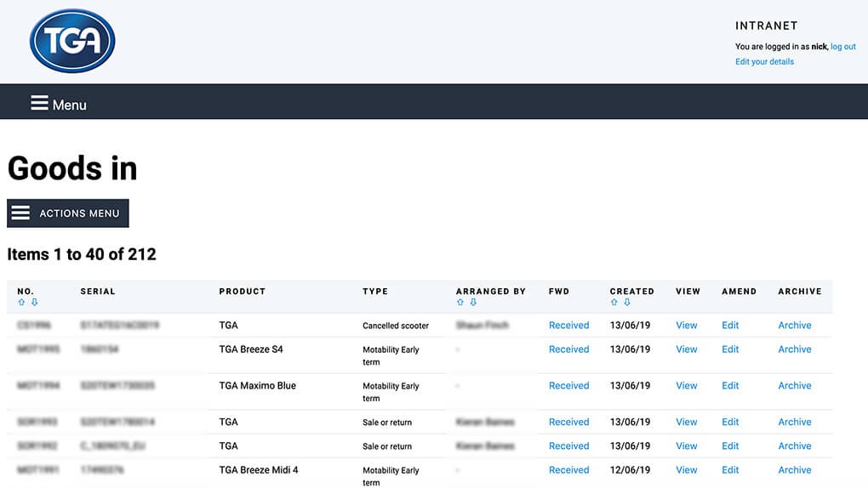Click the INTRANET label
Image resolution: width=868 pixels, height=488 pixels.
coord(767,26)
